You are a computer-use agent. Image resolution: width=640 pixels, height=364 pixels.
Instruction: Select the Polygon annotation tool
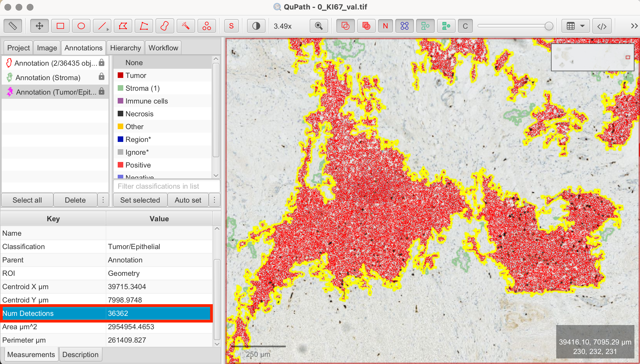coord(123,26)
